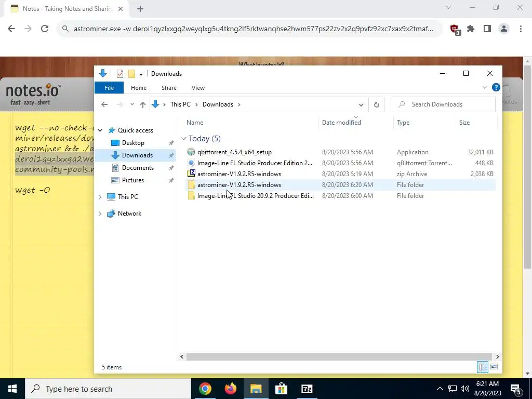Click the taskbar search box
Image resolution: width=532 pixels, height=399 pixels.
tap(108, 389)
